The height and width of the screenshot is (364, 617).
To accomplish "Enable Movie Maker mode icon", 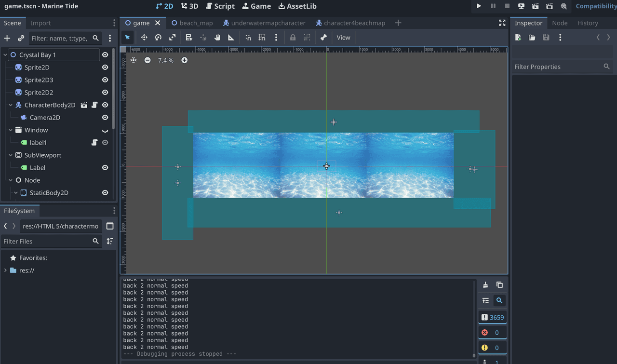I will tap(563, 6).
